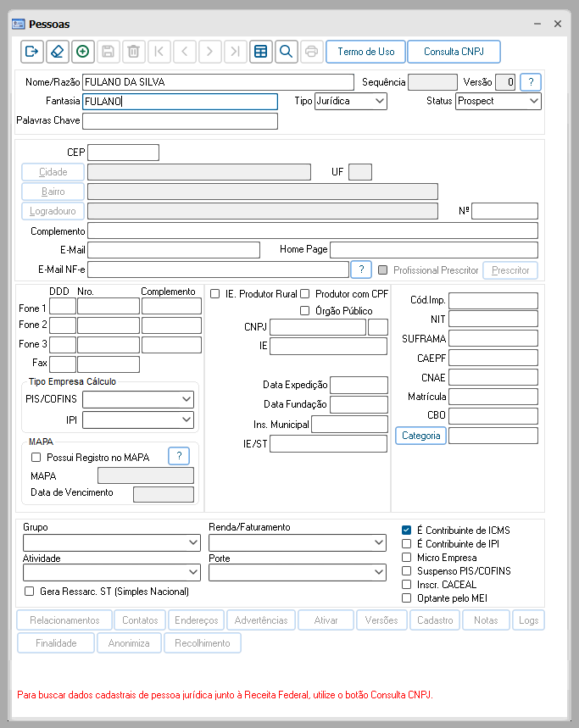Enable the Micro Empresa checkbox
579x728 pixels.
[x=406, y=557]
